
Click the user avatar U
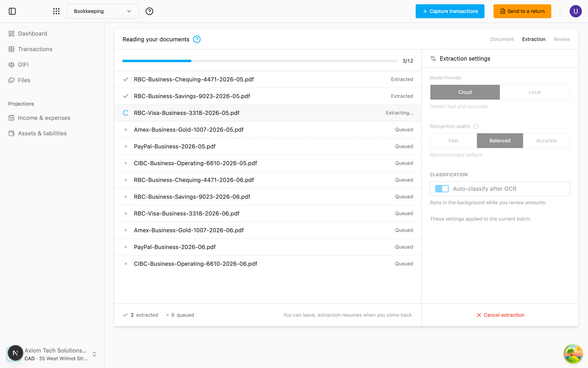point(575,11)
